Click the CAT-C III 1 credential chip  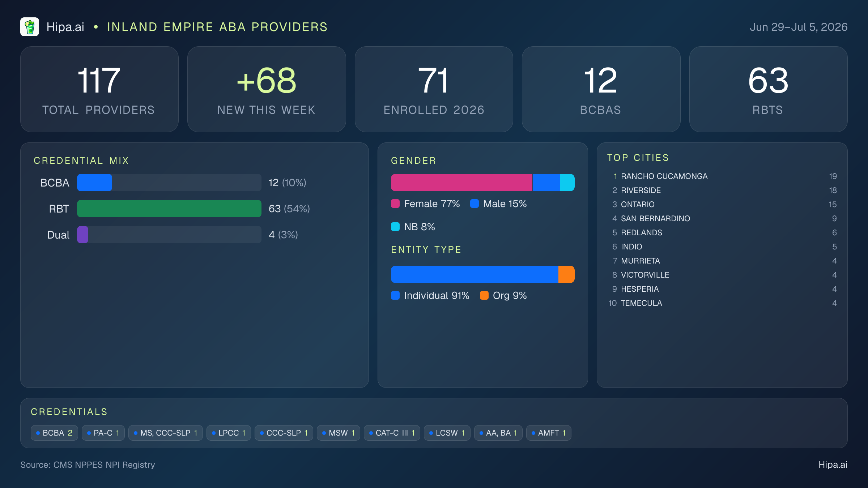coord(392,433)
